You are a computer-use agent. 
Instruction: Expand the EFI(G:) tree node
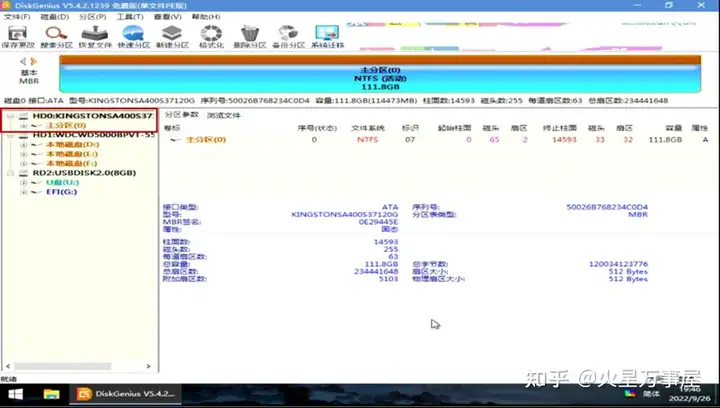[x=23, y=192]
